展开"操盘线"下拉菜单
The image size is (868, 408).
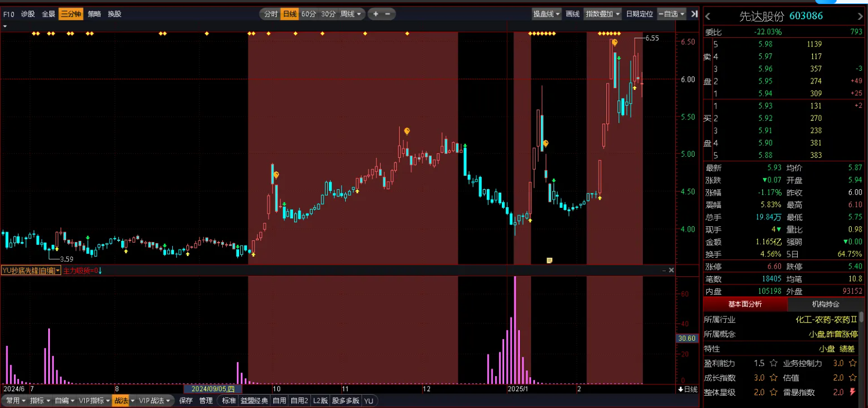click(x=547, y=14)
